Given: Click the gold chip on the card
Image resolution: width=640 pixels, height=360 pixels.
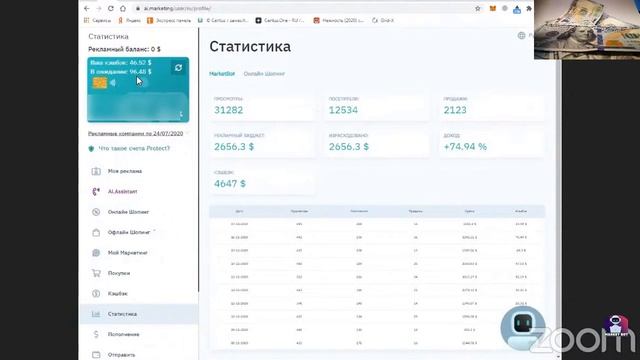Looking at the screenshot, I should coord(100,83).
